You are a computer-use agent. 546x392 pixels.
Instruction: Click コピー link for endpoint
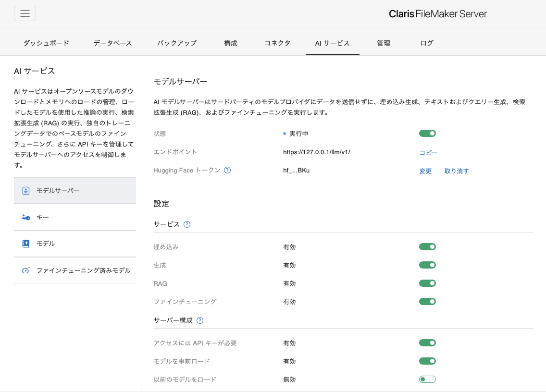pos(428,152)
